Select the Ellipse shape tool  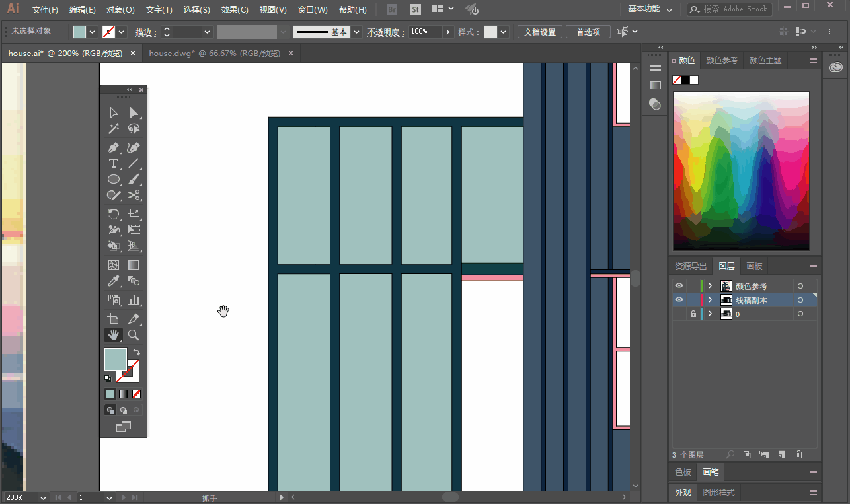[114, 179]
